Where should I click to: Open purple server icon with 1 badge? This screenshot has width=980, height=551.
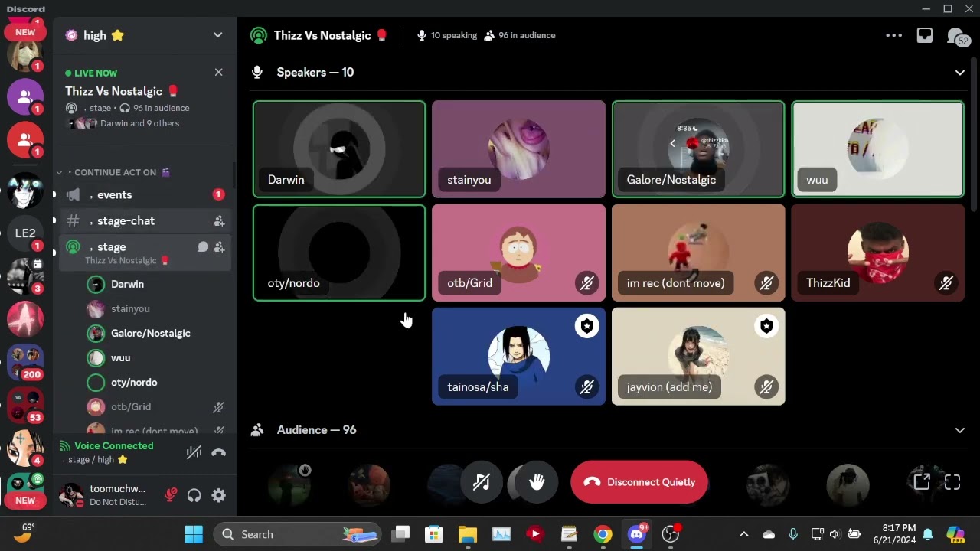(x=25, y=96)
